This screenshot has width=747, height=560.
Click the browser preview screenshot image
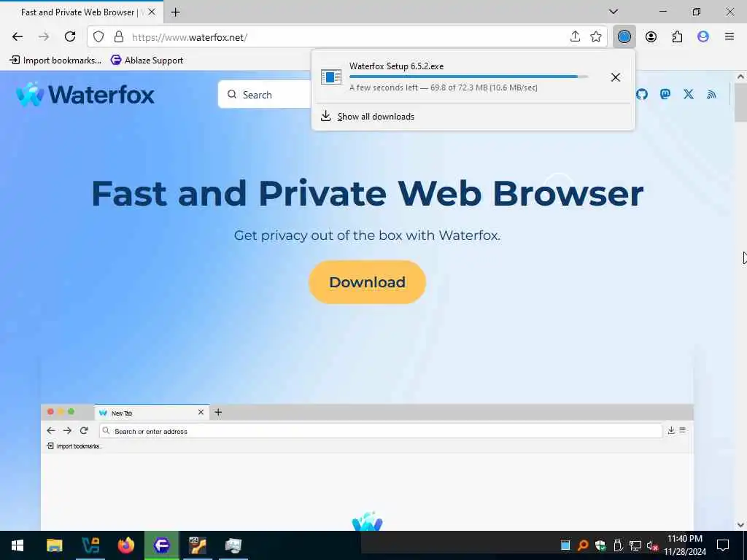tap(368, 467)
